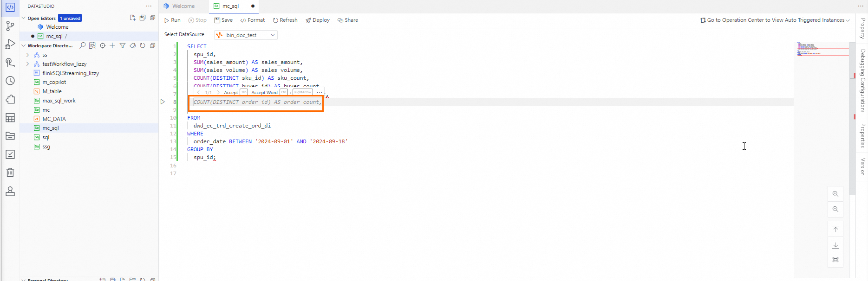This screenshot has height=281, width=868.
Task: Click new file icon in Open Editors
Action: 132,18
